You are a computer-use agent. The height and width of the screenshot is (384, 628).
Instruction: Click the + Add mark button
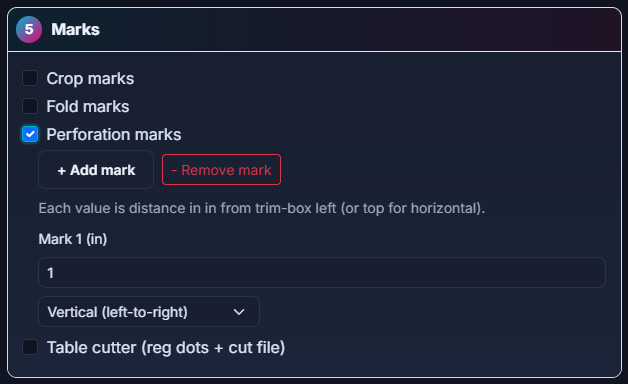(x=96, y=170)
